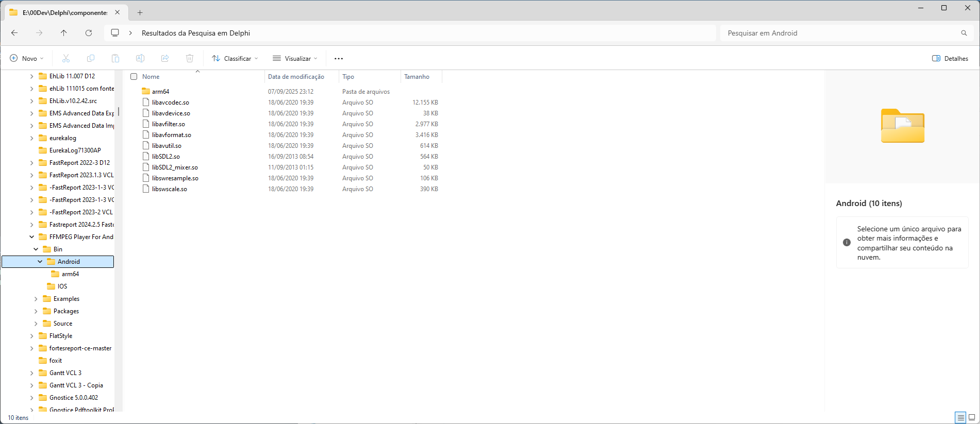
Task: Select EurekaLog71300AP folder in tree
Action: [75, 150]
